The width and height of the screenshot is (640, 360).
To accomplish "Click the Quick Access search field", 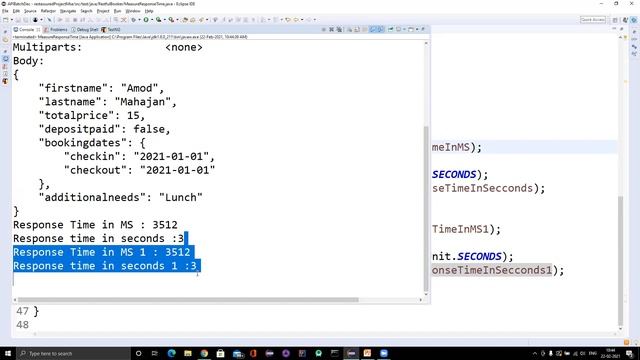I will [x=593, y=20].
